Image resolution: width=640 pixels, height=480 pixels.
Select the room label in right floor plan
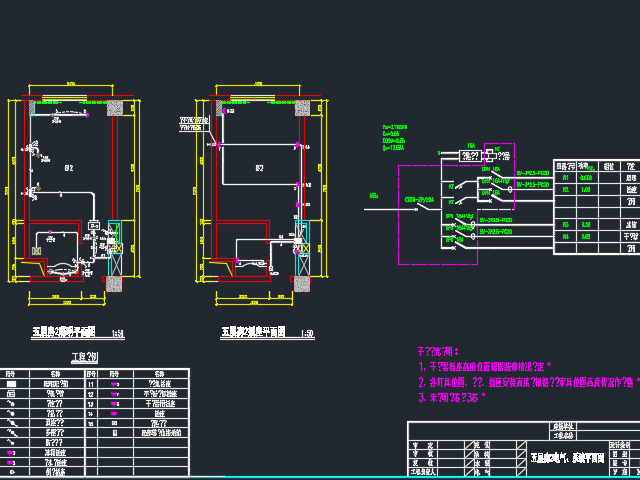(x=260, y=166)
